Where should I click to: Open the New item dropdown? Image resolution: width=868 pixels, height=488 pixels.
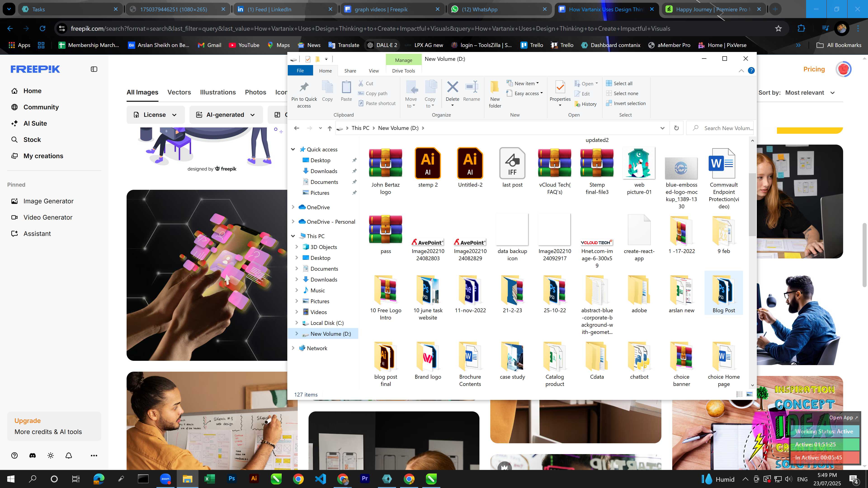[x=523, y=83]
